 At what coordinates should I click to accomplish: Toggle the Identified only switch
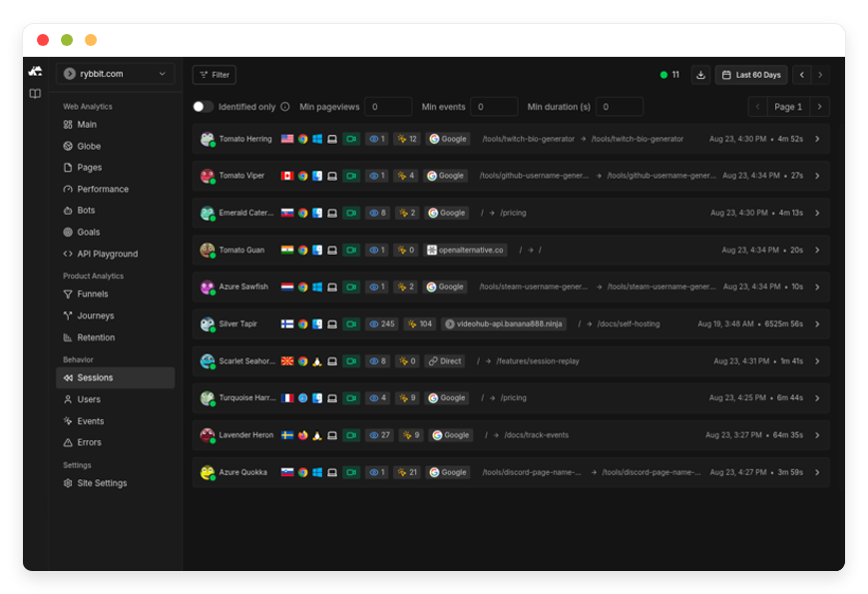204,107
